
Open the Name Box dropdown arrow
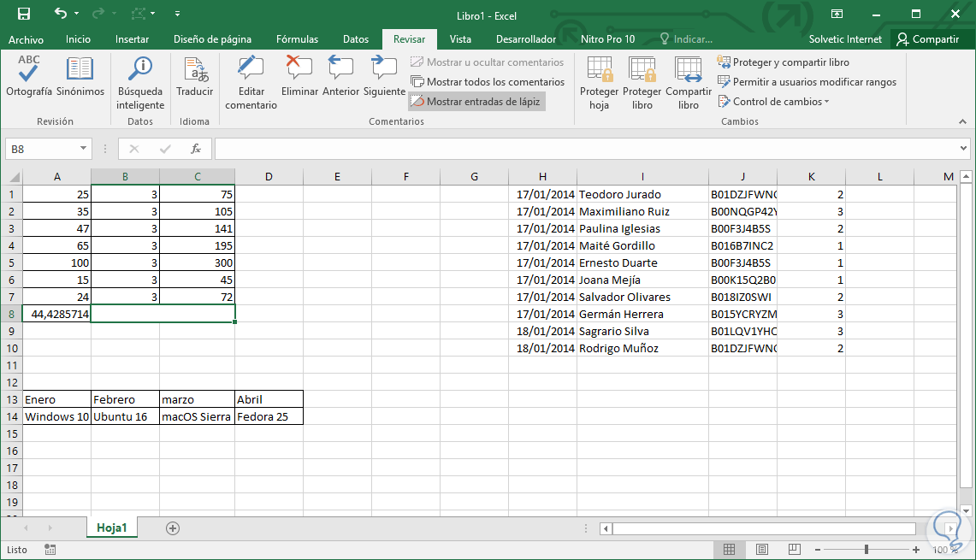tap(83, 148)
